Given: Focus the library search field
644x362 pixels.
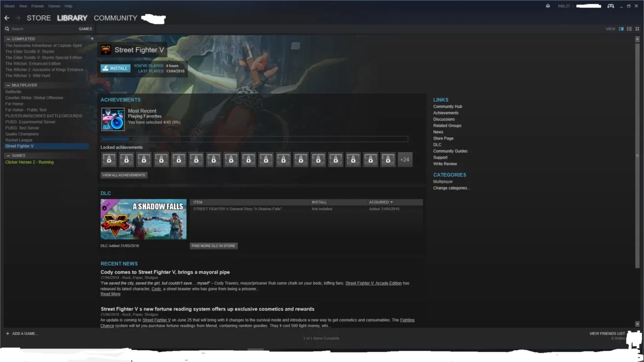Looking at the screenshot, I should pyautogui.click(x=41, y=29).
